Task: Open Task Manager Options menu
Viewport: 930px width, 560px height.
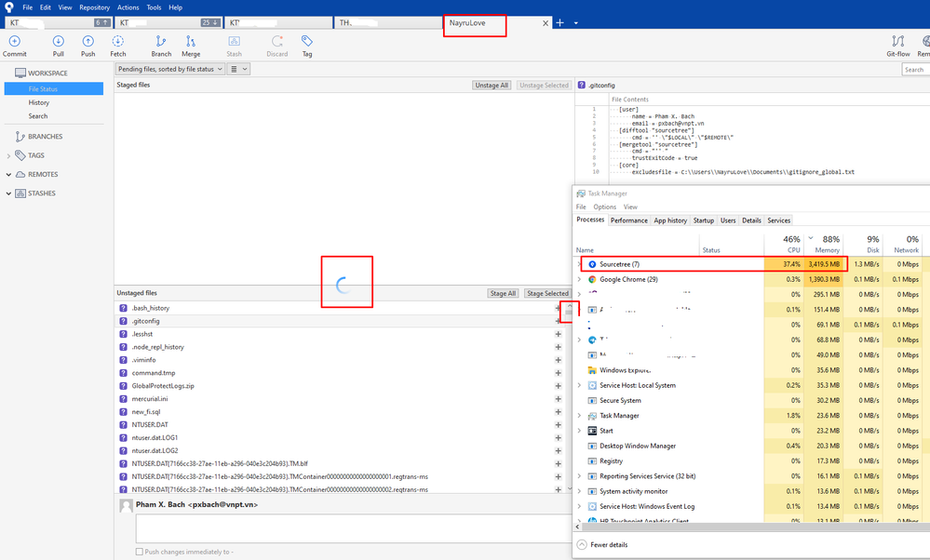Action: coord(604,207)
